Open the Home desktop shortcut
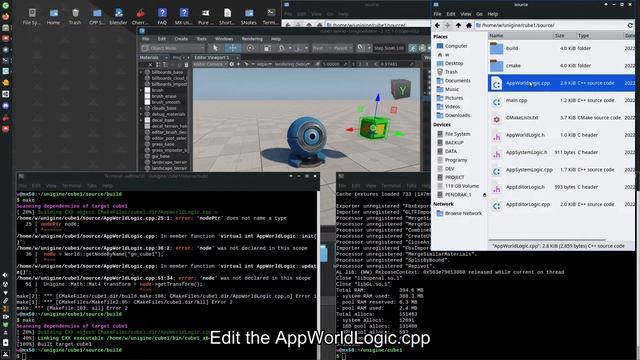 coord(53,16)
